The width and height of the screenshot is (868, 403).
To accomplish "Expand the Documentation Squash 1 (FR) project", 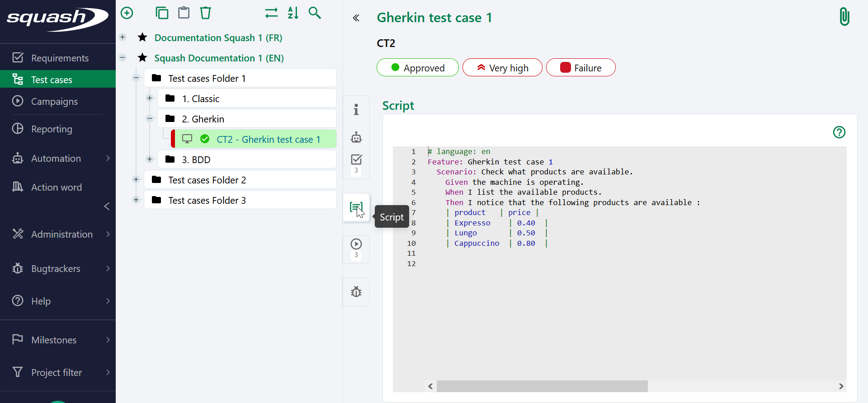I will [123, 37].
